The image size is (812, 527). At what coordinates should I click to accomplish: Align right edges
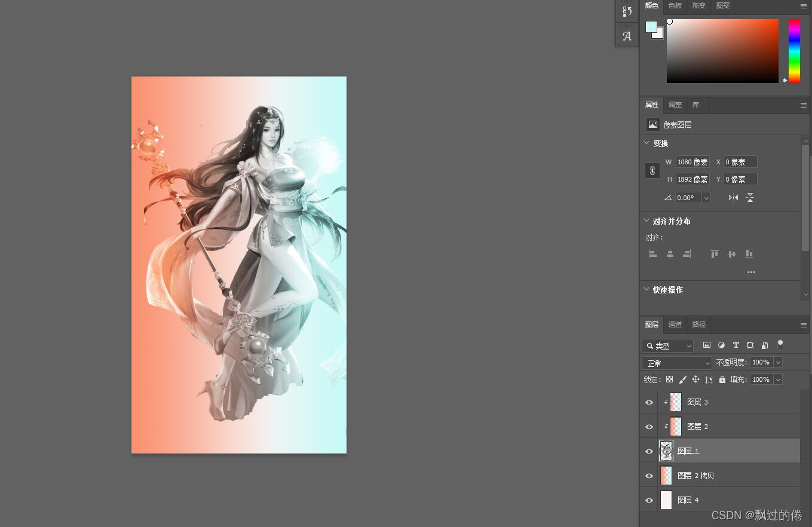[x=687, y=254]
